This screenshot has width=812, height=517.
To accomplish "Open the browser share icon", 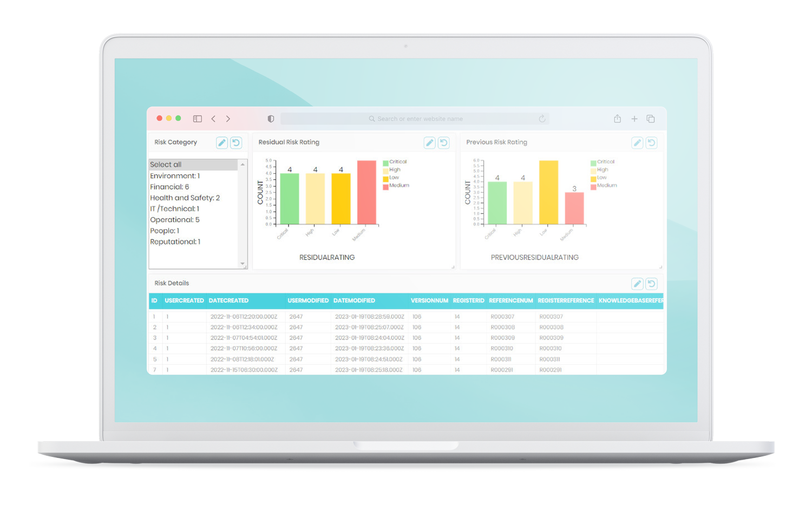I will (617, 119).
